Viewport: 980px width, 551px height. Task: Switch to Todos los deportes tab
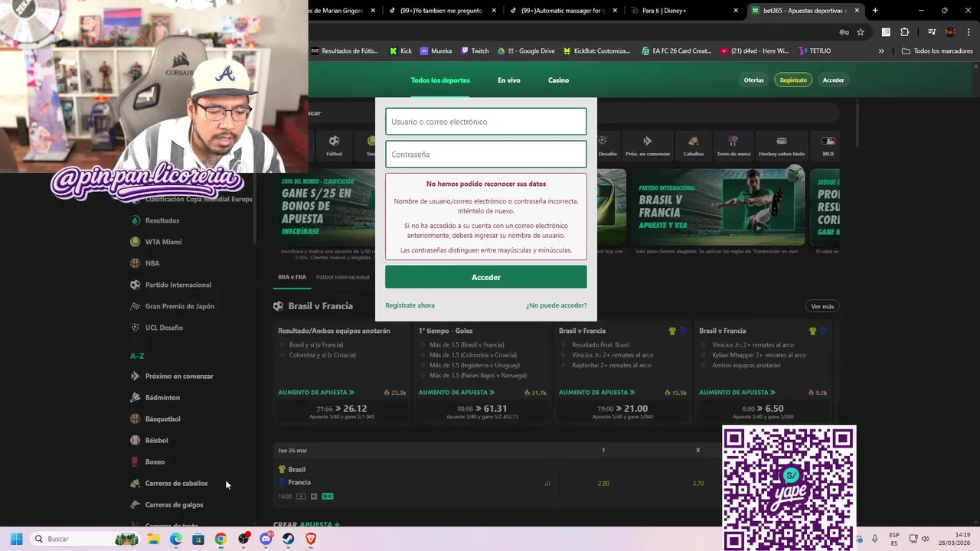click(440, 80)
